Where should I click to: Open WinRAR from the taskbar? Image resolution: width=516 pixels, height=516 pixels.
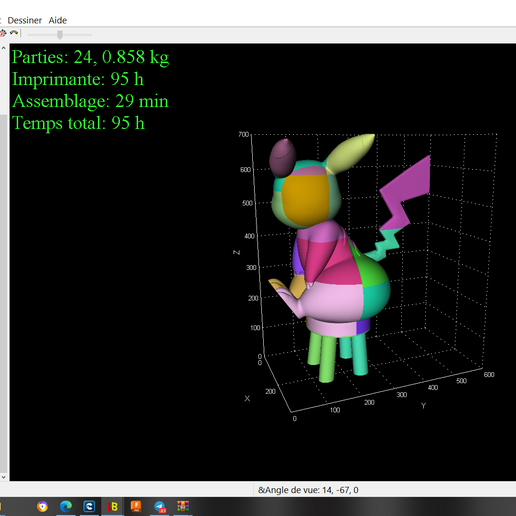pos(183,507)
